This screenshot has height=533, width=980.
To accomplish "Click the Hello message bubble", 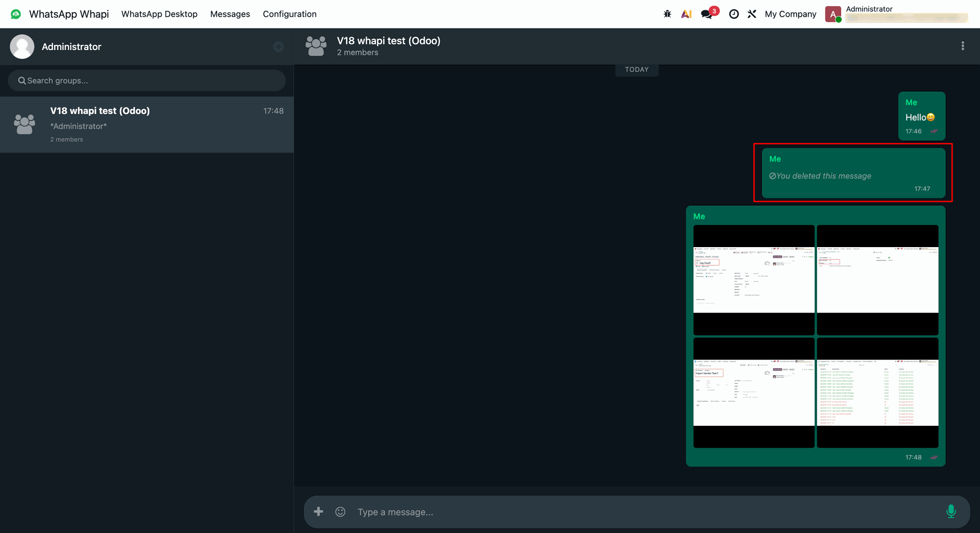I will pos(922,116).
